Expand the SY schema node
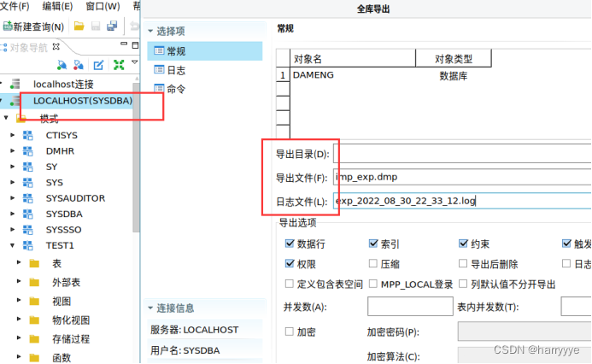The width and height of the screenshot is (592, 364). [13, 167]
